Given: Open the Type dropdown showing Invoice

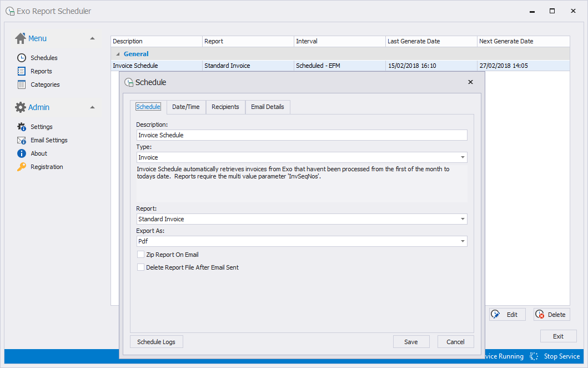Looking at the screenshot, I should [x=463, y=157].
